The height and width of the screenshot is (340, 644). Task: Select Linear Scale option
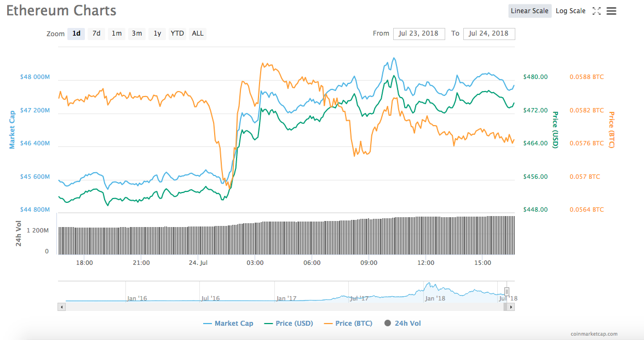(x=530, y=11)
